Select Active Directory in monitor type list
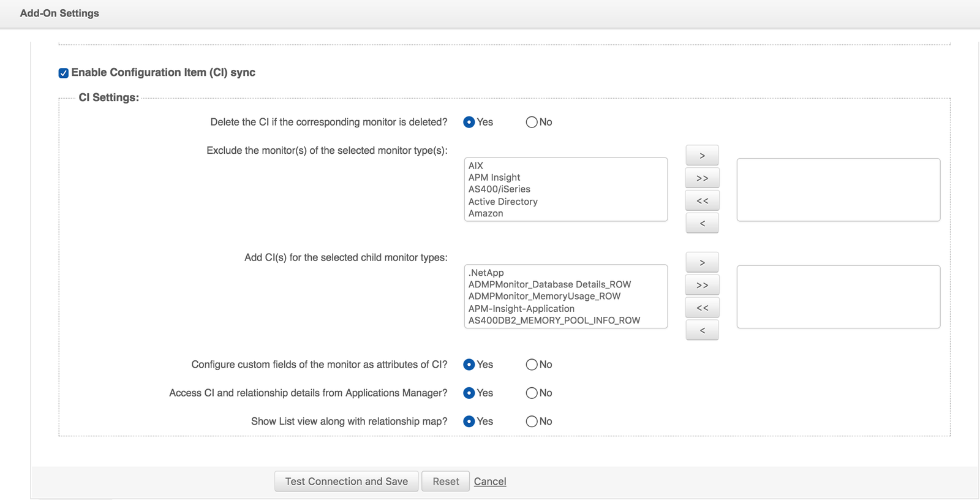This screenshot has width=980, height=500. pyautogui.click(x=503, y=202)
